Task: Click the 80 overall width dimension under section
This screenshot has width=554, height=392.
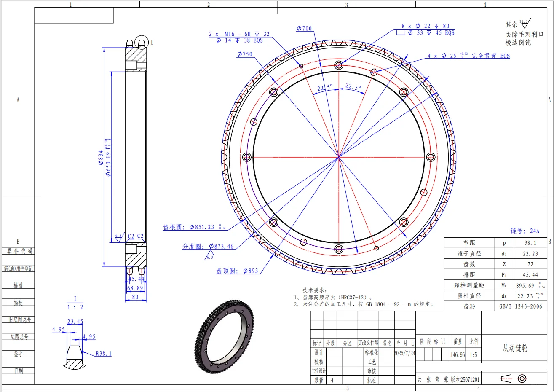Action: coord(135,297)
